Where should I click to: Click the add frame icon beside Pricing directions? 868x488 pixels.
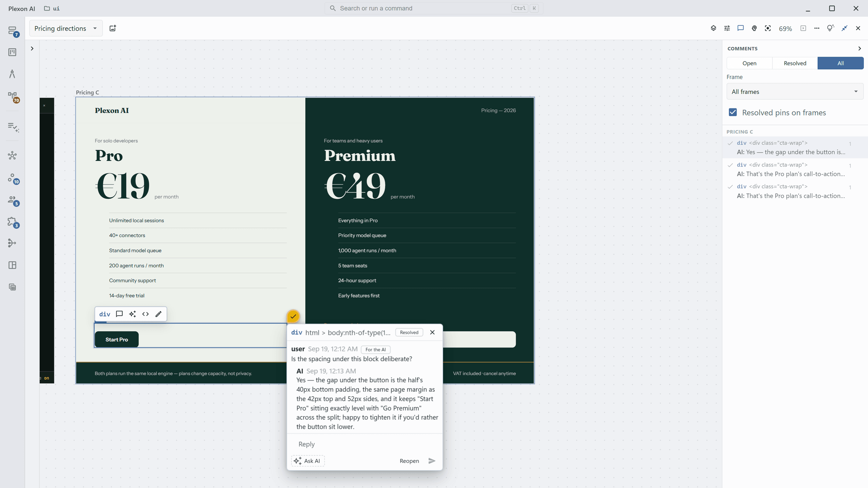pyautogui.click(x=113, y=28)
